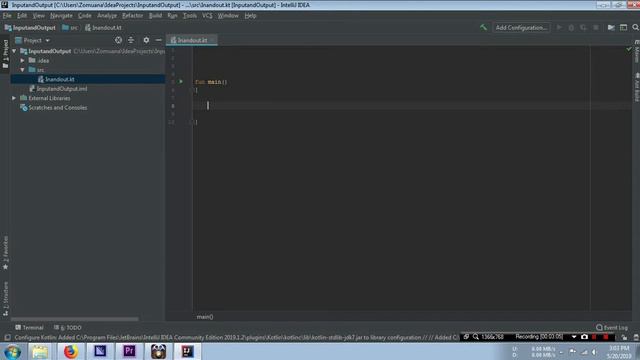Toggle the Terminal tool window
This screenshot has width=640, height=360.
(x=29, y=327)
